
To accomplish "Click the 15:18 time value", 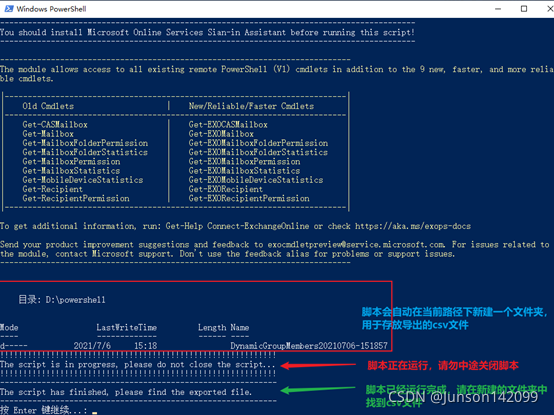I will tap(146, 346).
